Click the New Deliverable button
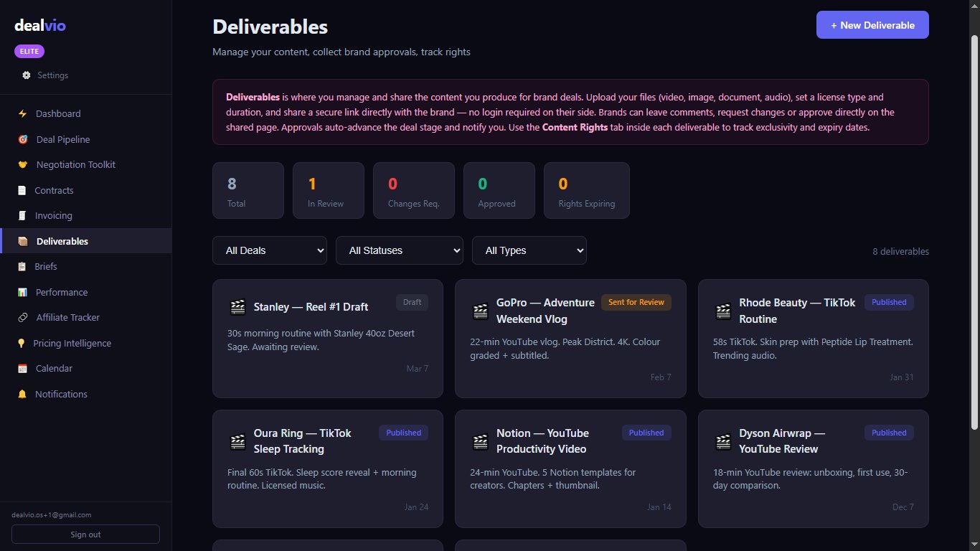Screen dimensions: 980x551 click(x=872, y=24)
